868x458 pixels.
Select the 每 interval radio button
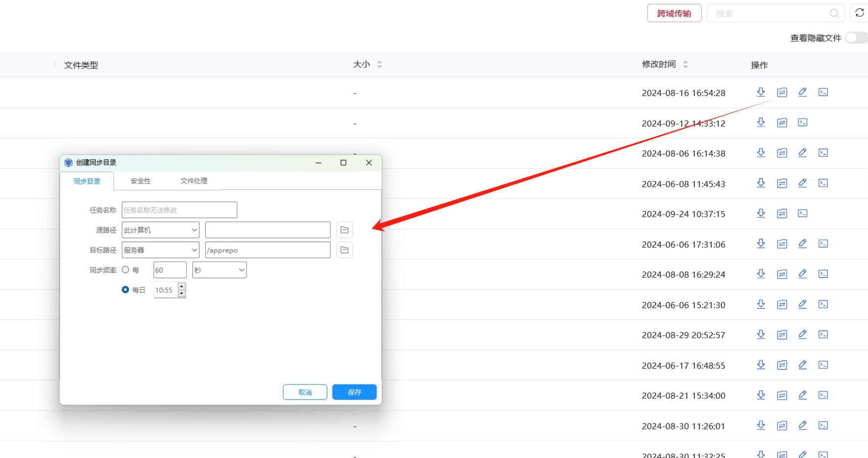tap(126, 270)
